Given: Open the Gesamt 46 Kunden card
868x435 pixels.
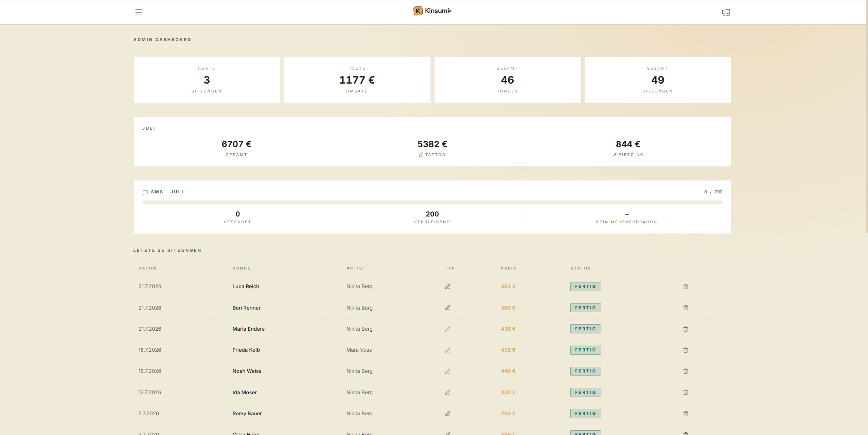Looking at the screenshot, I should pos(507,80).
